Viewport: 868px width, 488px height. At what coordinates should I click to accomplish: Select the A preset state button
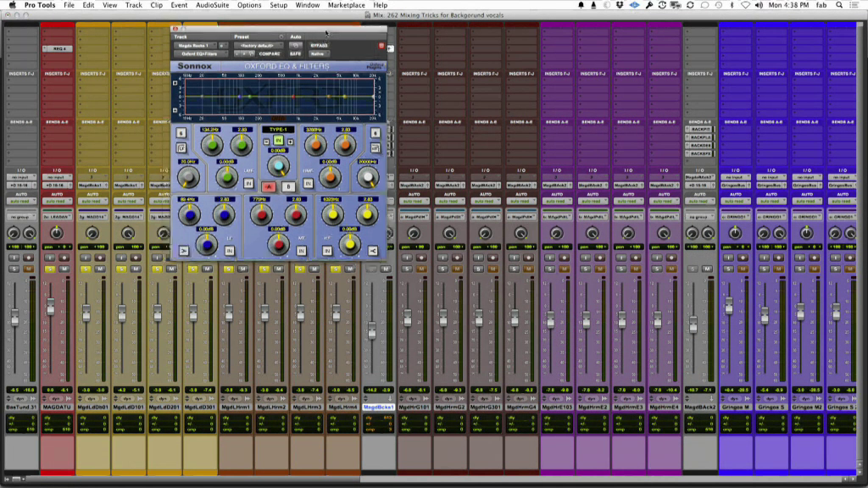pos(269,186)
